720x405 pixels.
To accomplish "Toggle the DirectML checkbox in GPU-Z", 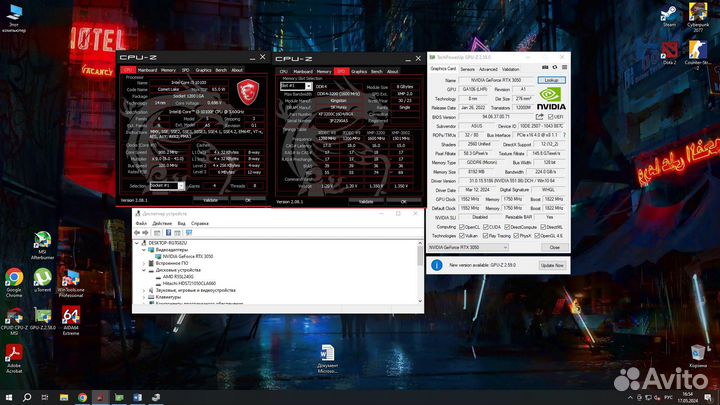I will [543, 227].
